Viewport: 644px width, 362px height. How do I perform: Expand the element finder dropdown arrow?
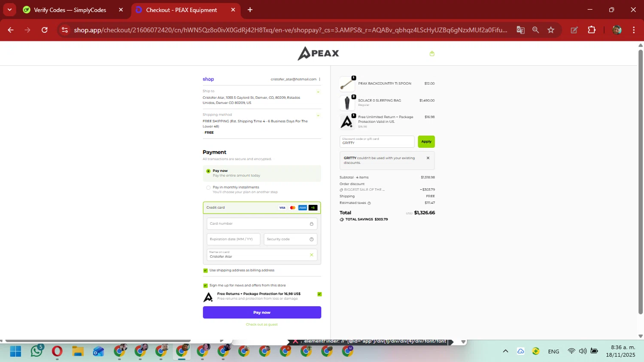463,342
